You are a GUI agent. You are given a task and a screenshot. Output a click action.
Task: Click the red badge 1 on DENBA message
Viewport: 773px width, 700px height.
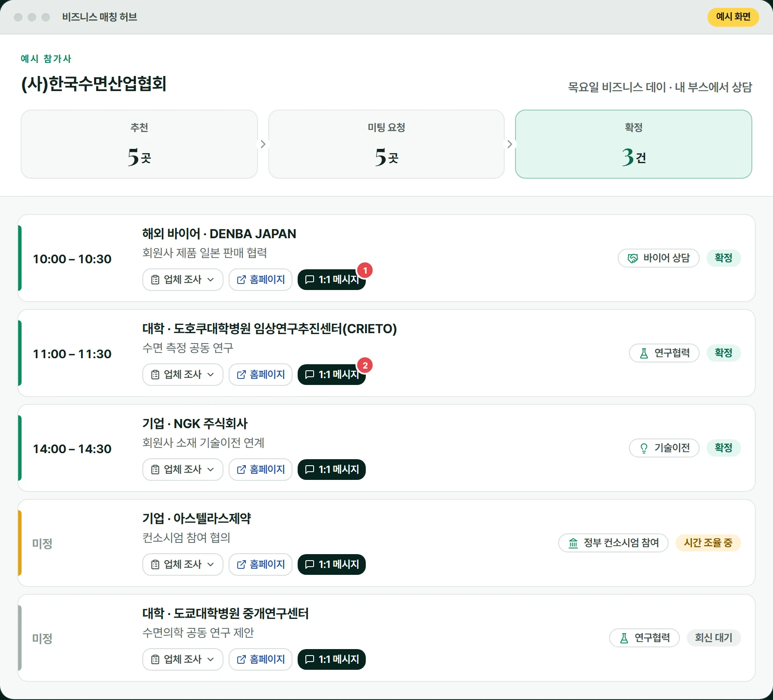click(x=365, y=271)
